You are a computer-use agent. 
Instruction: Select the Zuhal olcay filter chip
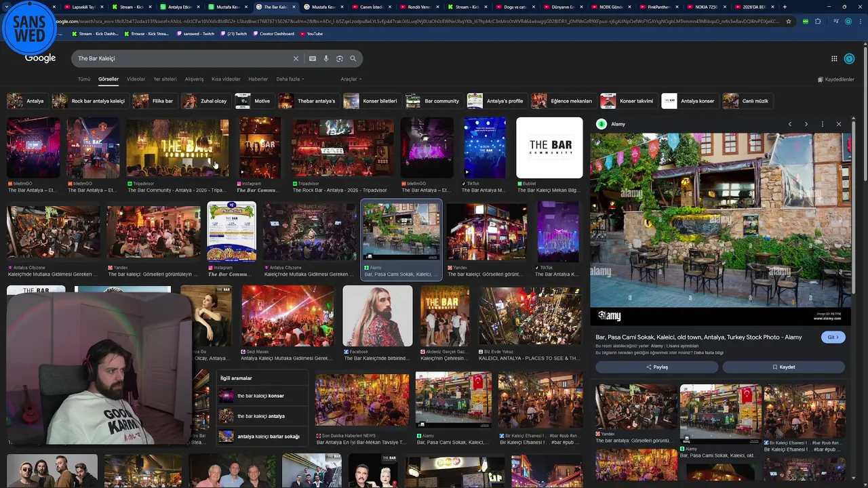pyautogui.click(x=205, y=101)
